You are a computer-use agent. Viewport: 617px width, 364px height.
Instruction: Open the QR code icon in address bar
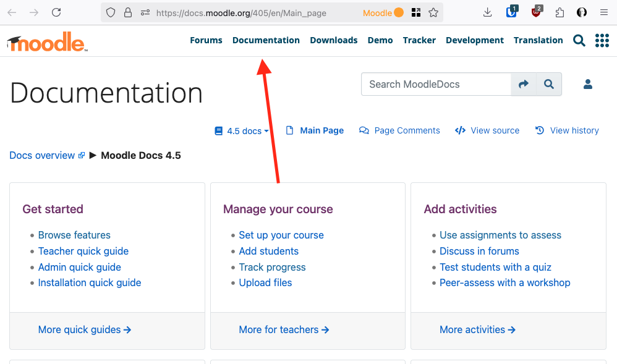click(416, 12)
